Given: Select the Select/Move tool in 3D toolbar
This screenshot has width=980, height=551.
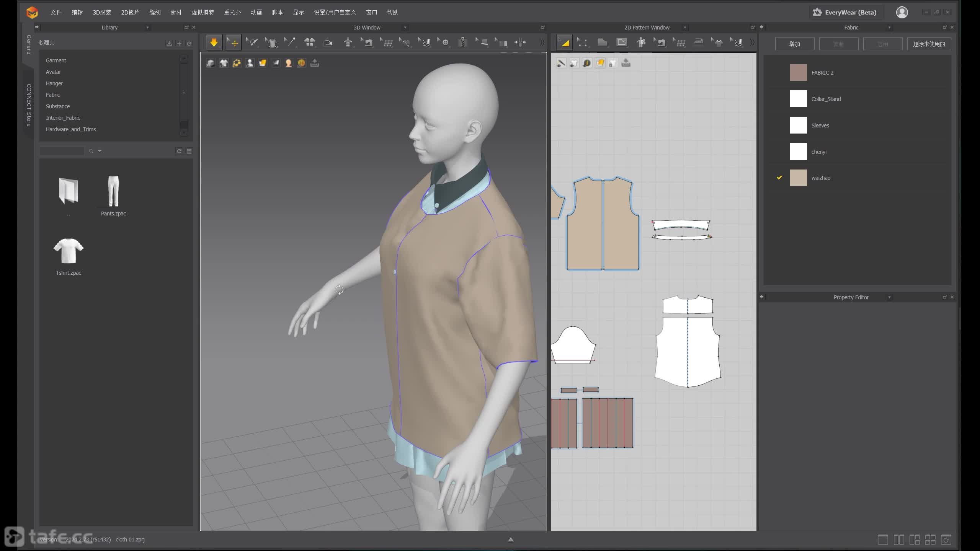Looking at the screenshot, I should tap(233, 42).
